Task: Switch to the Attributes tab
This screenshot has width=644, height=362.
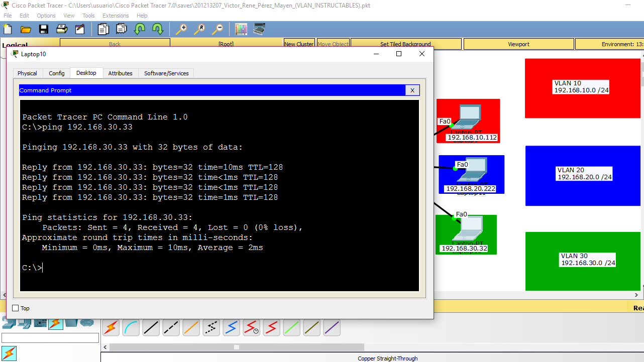Action: 121,73
